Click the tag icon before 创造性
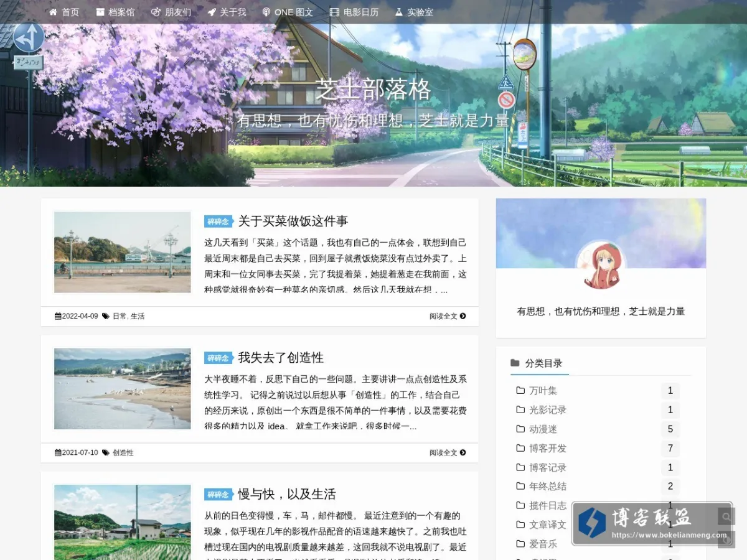This screenshot has width=747, height=560. [106, 453]
